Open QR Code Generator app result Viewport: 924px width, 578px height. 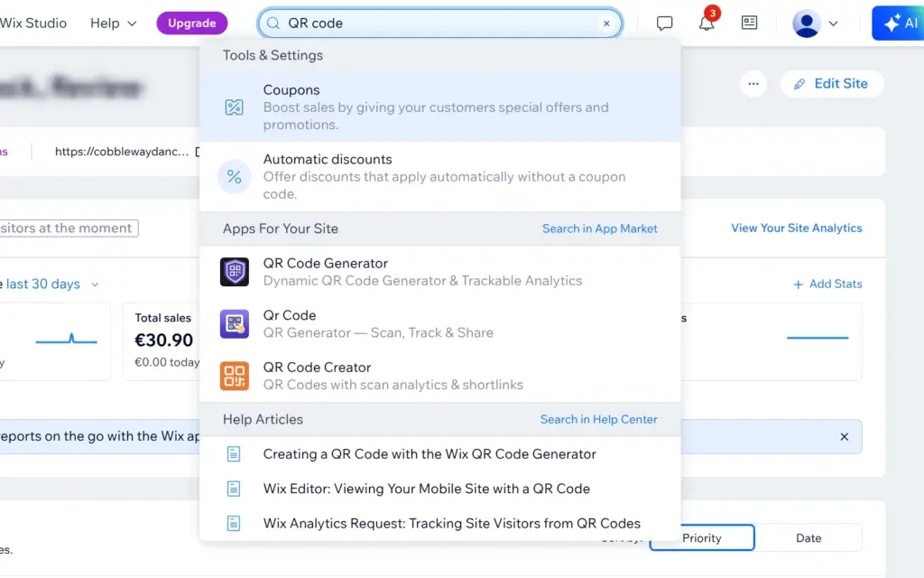[x=439, y=272]
